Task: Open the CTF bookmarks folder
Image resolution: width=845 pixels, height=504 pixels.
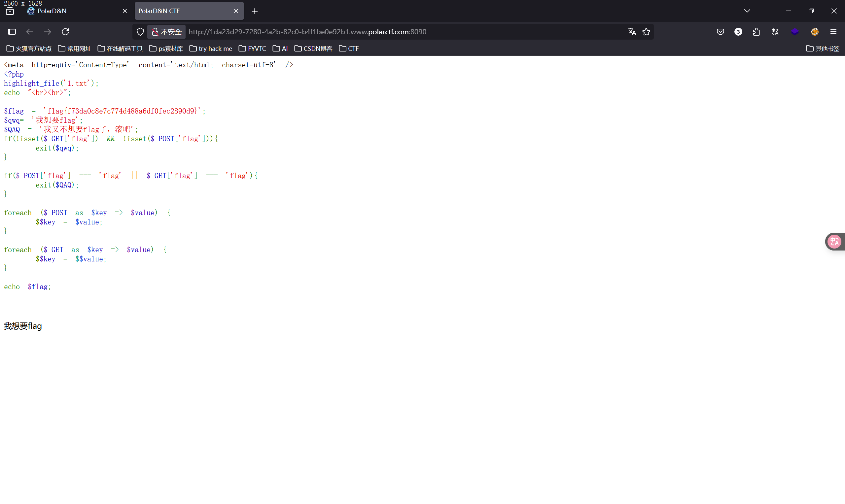Action: point(349,49)
